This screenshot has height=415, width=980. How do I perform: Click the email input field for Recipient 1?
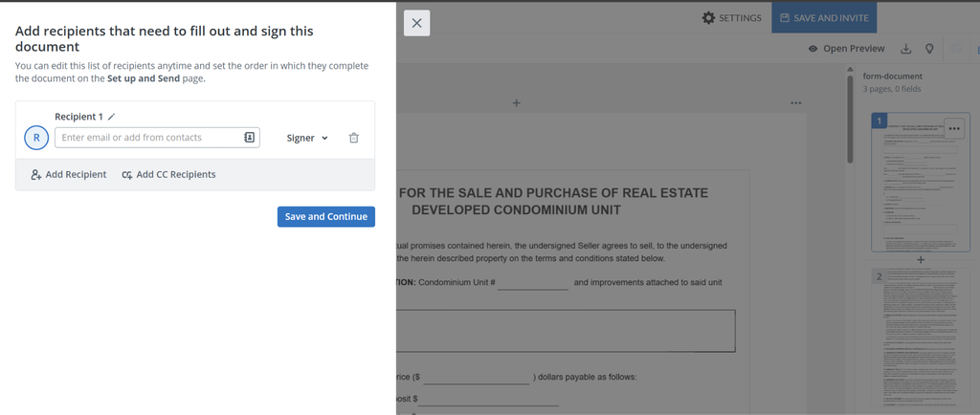point(157,138)
